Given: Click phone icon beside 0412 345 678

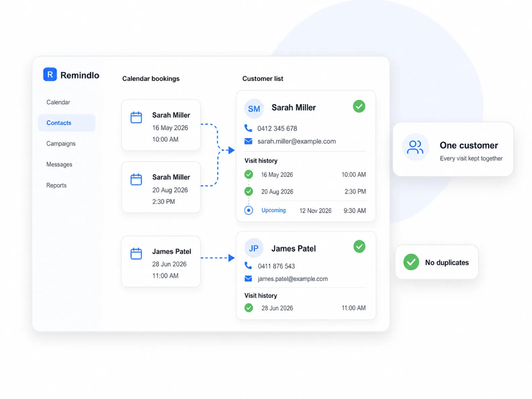Looking at the screenshot, I should point(248,128).
